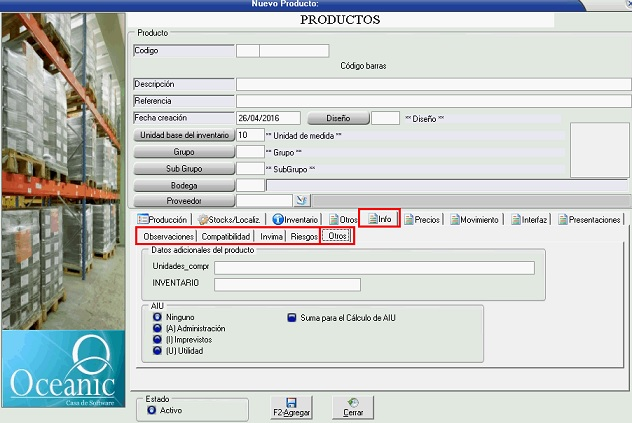This screenshot has width=632, height=423.
Task: Switch to the Observaciones sub-tab
Action: 168,236
